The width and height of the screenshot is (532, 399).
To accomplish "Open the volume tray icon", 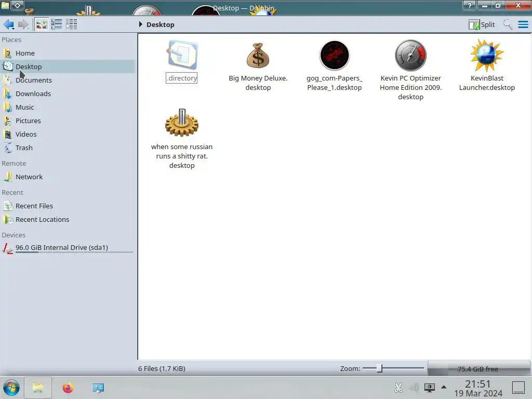I will 414,388.
